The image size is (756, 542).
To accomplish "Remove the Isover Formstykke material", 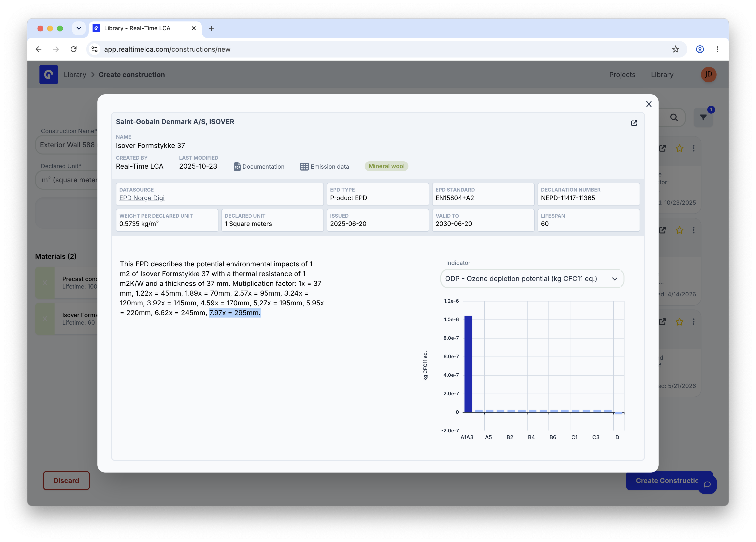I will (x=45, y=319).
